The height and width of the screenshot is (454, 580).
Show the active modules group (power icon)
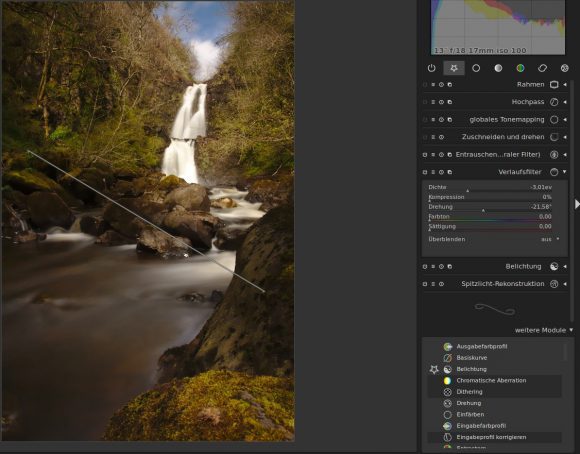(x=432, y=68)
